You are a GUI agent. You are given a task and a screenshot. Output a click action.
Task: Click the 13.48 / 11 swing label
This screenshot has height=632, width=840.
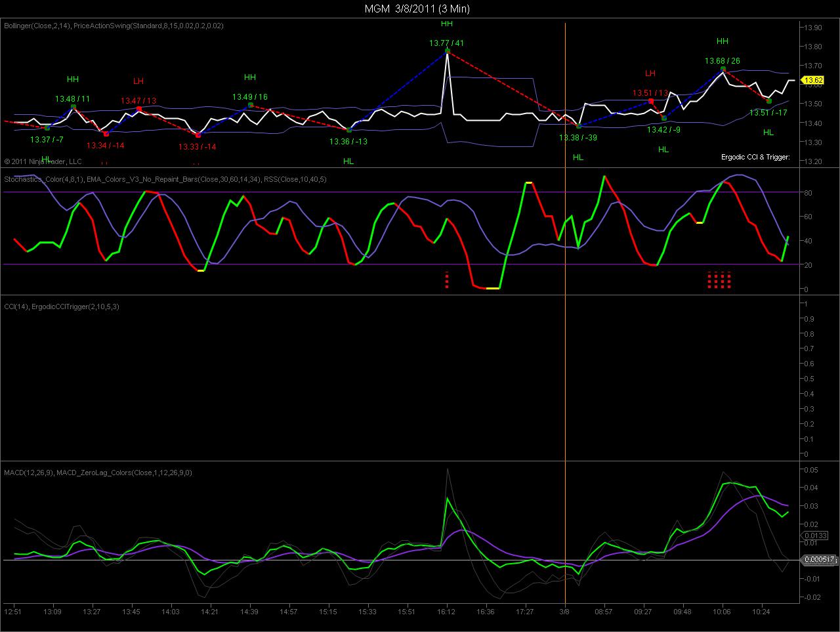73,98
